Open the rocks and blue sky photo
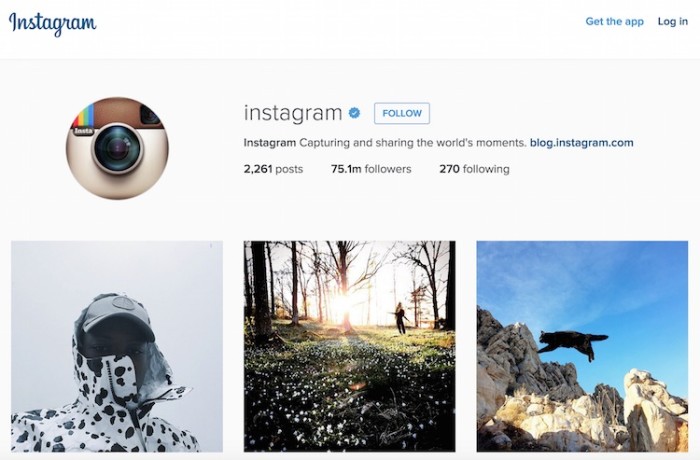The image size is (700, 460). click(x=582, y=347)
